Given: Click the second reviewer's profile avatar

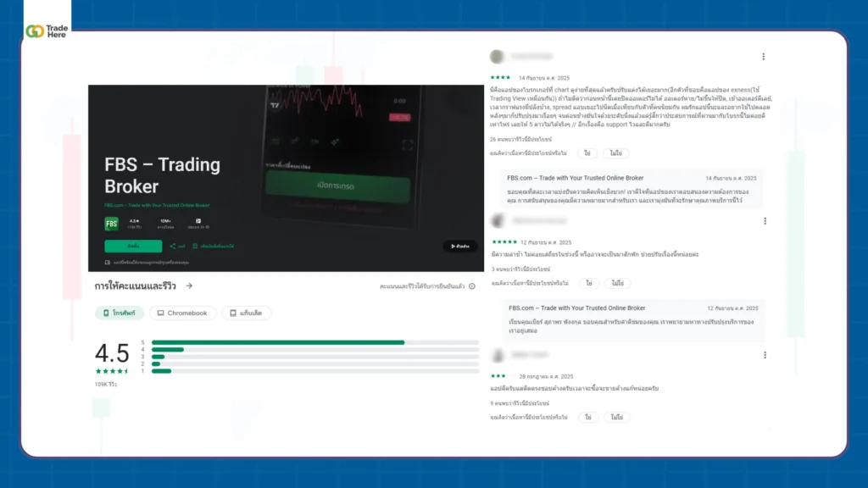Looking at the screenshot, I should [497, 220].
